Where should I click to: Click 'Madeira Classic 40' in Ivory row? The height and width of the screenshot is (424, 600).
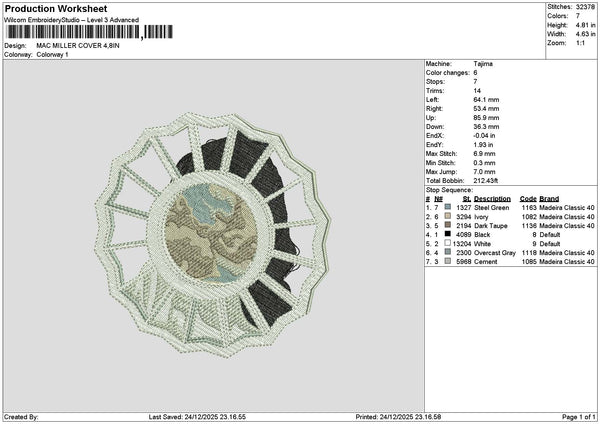coord(567,217)
